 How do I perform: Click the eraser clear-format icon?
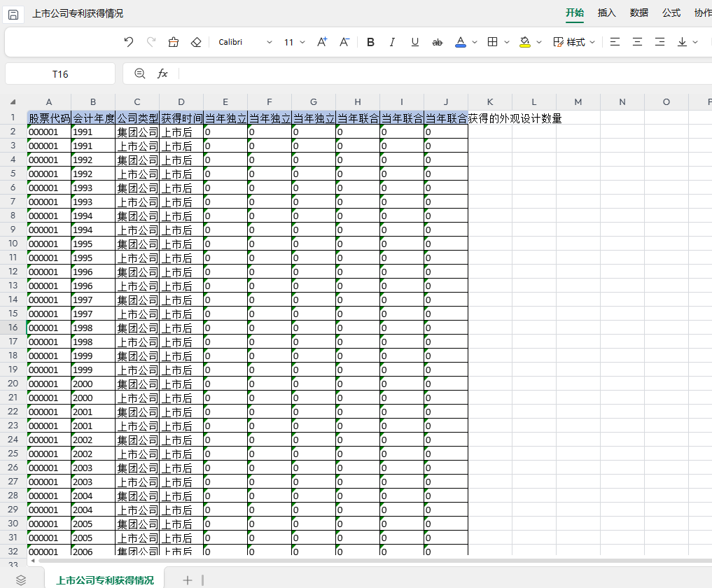click(x=196, y=42)
